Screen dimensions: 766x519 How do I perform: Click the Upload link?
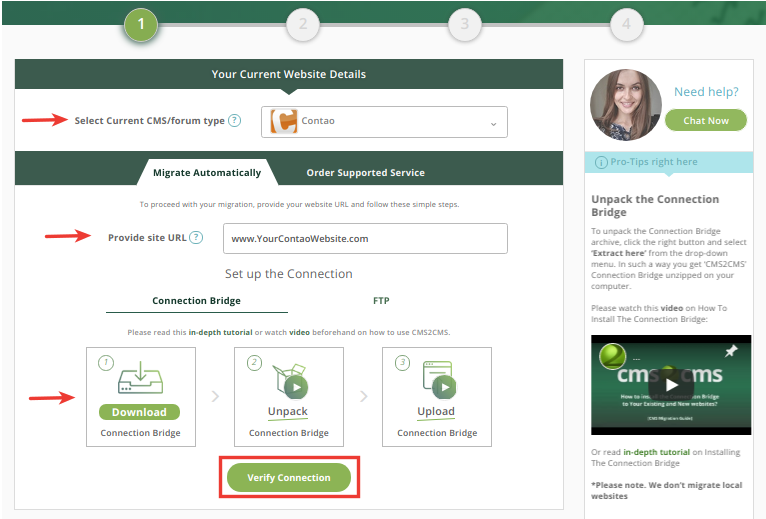(436, 411)
